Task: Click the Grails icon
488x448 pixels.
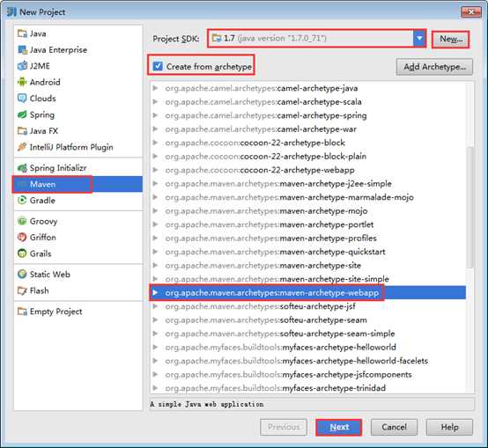Action: pyautogui.click(x=22, y=253)
